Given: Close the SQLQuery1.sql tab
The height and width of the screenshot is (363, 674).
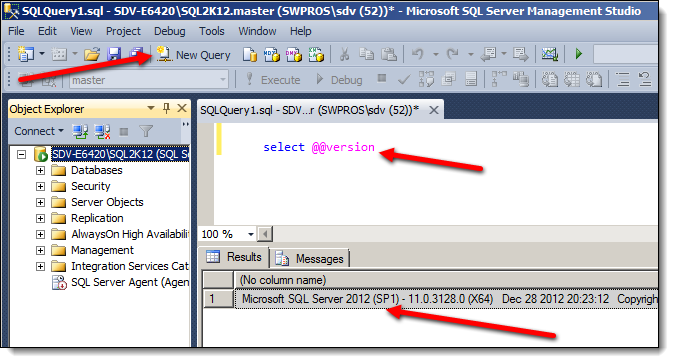Looking at the screenshot, I should pyautogui.click(x=434, y=110).
